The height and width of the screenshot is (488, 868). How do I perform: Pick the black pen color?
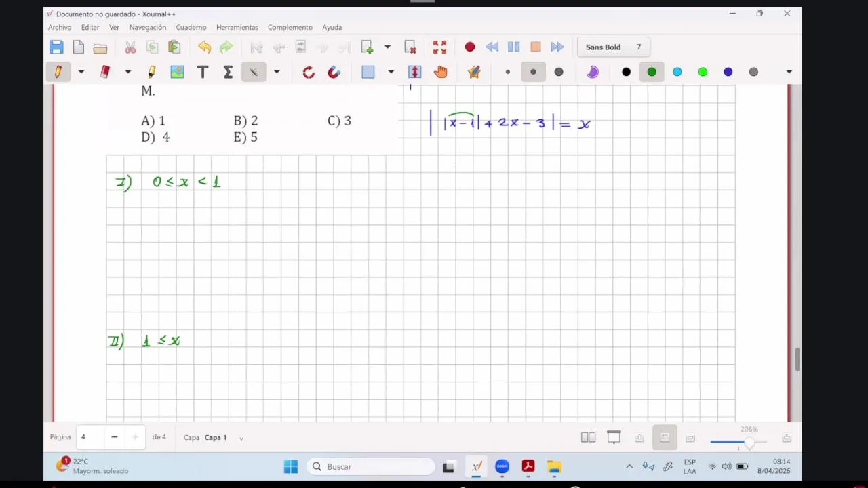click(626, 72)
